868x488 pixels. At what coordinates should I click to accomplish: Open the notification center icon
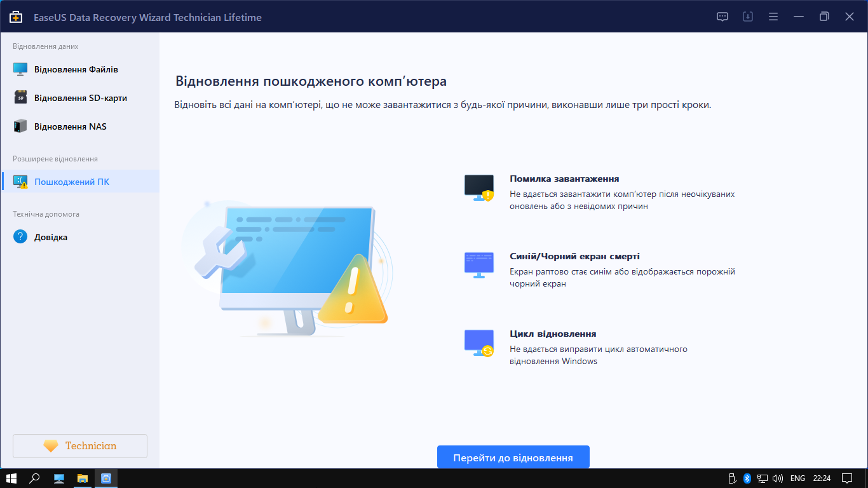847,478
